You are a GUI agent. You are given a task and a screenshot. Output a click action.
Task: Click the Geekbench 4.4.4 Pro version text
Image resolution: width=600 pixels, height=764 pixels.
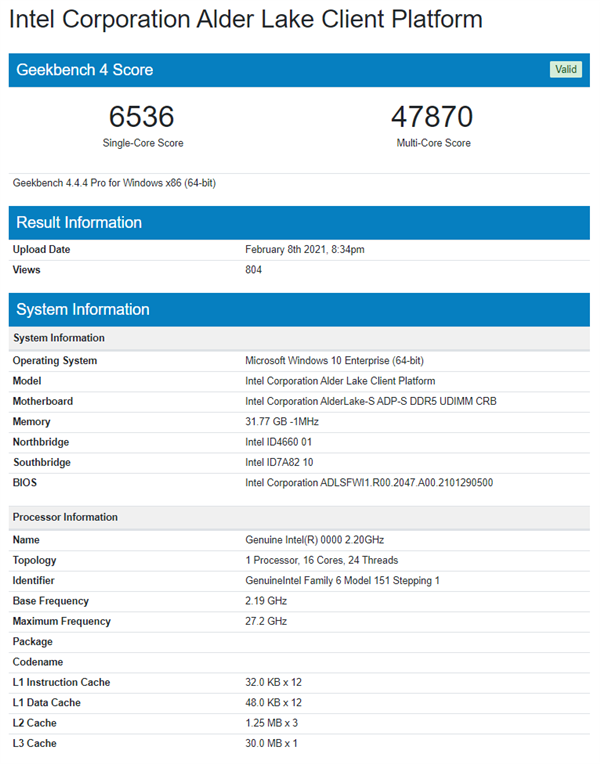pos(114,183)
